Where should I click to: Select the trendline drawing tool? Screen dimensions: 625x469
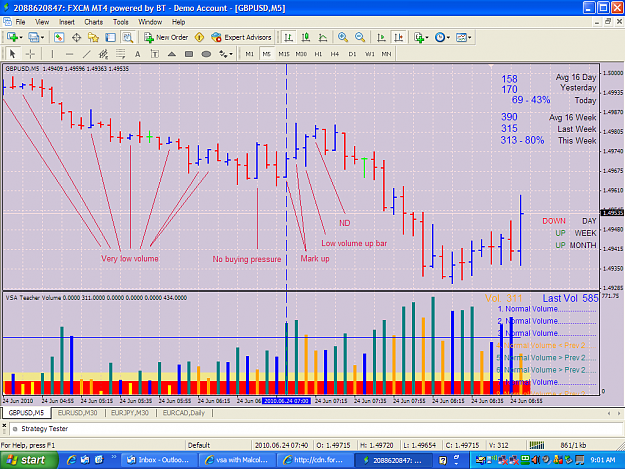pos(86,54)
